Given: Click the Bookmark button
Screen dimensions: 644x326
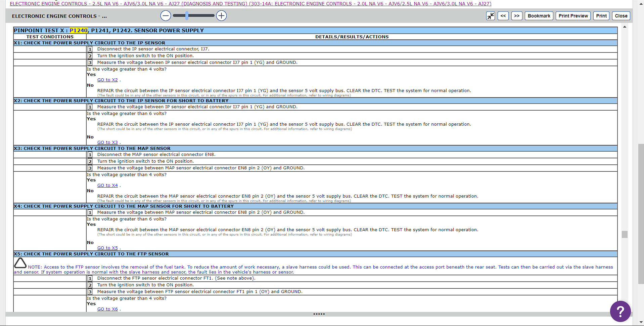Looking at the screenshot, I should (x=539, y=16).
